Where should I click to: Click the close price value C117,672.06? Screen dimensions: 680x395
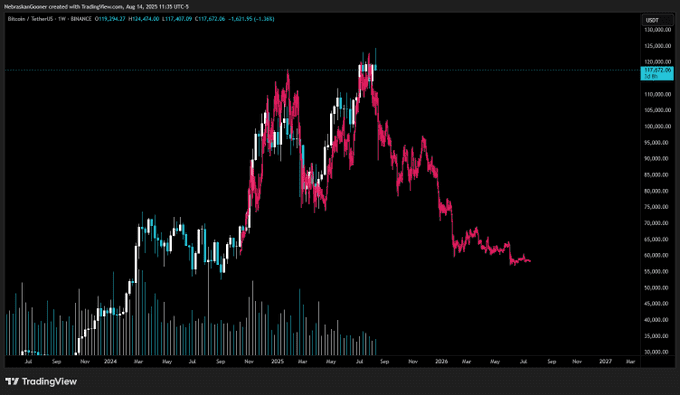(x=210, y=19)
